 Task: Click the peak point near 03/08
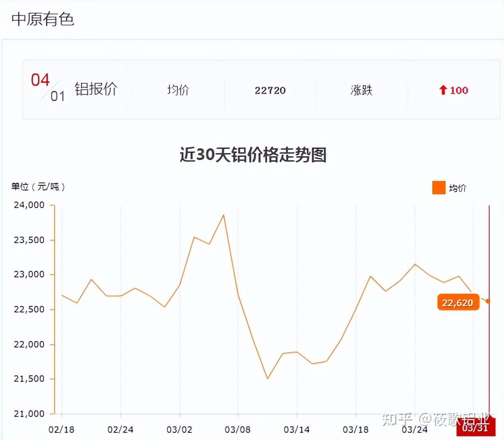[223, 215]
